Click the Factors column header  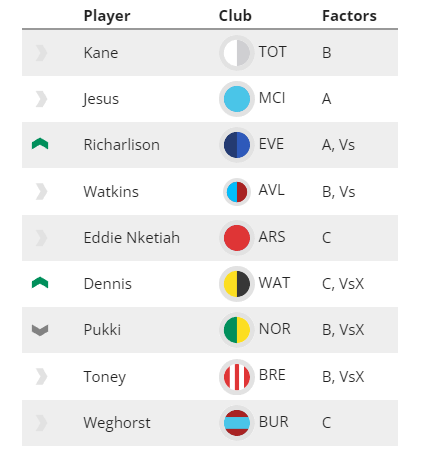(x=349, y=16)
